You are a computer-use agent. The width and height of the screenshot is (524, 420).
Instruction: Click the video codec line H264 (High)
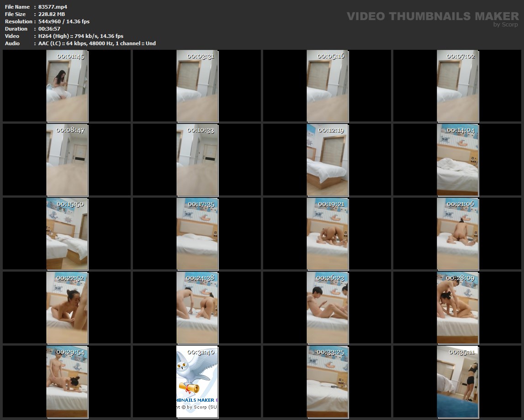tap(81, 36)
